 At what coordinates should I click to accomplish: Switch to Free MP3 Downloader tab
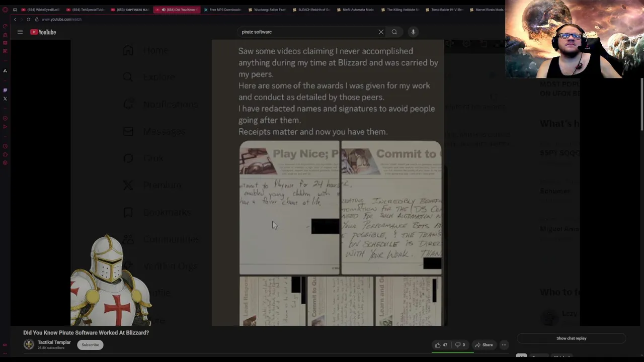(222, 10)
